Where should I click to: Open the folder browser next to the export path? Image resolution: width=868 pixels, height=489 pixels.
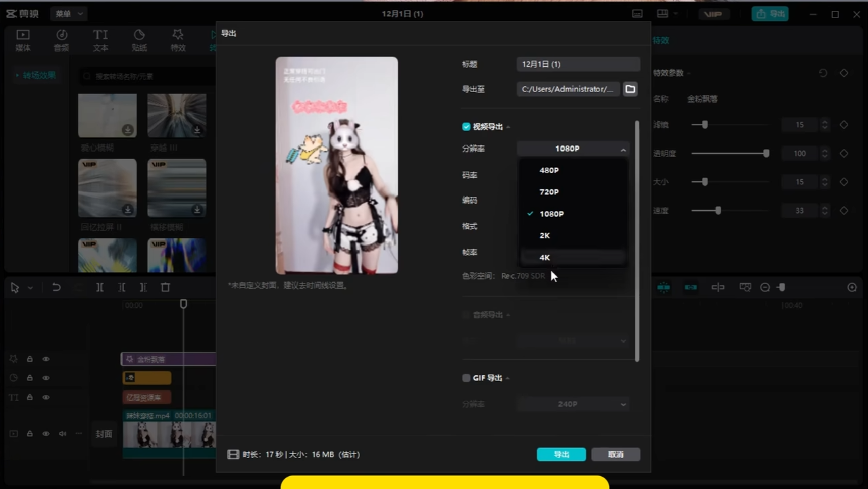click(x=630, y=89)
